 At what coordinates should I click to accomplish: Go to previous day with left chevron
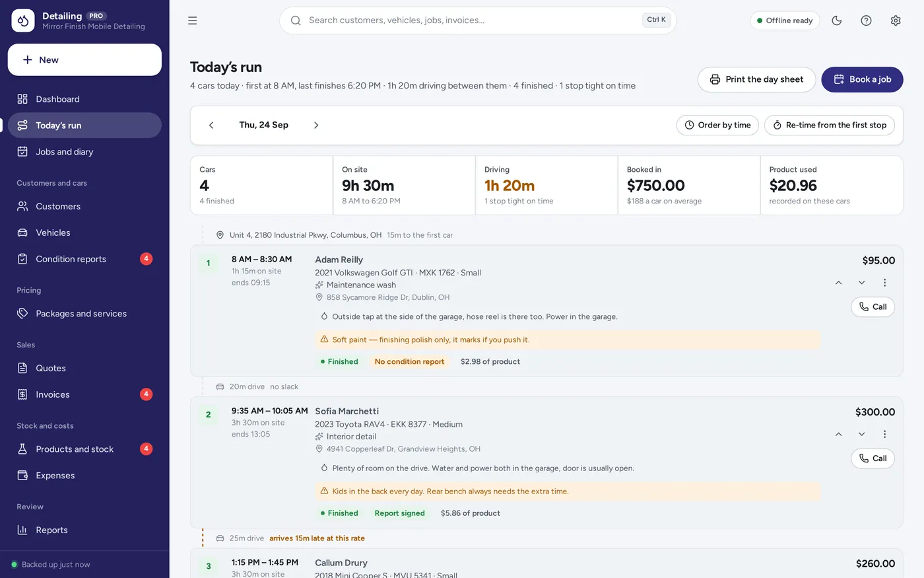[211, 125]
